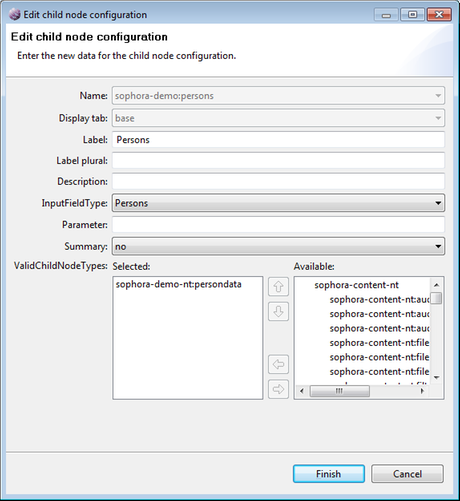Click the Available list's horizontal scrollbar thumb

(x=340, y=391)
